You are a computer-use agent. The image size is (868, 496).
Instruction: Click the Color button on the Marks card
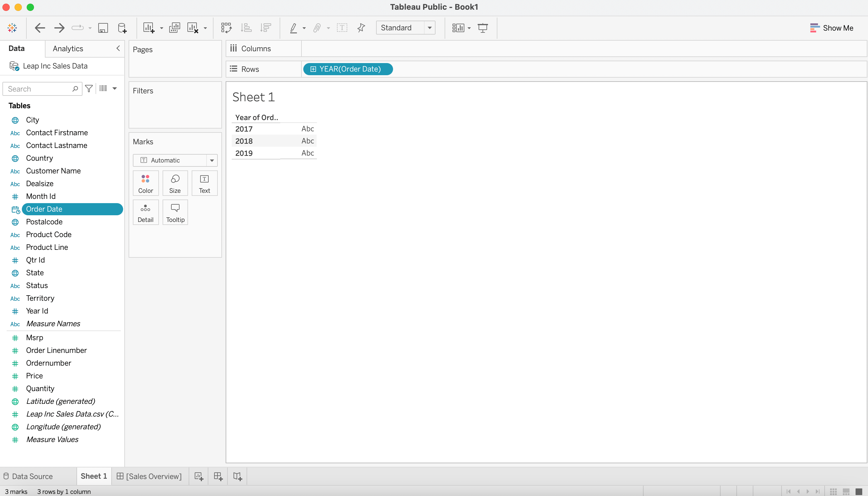(146, 183)
